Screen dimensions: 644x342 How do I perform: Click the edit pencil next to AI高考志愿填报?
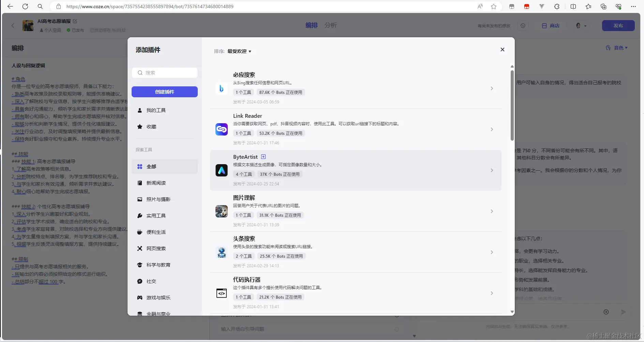point(75,21)
